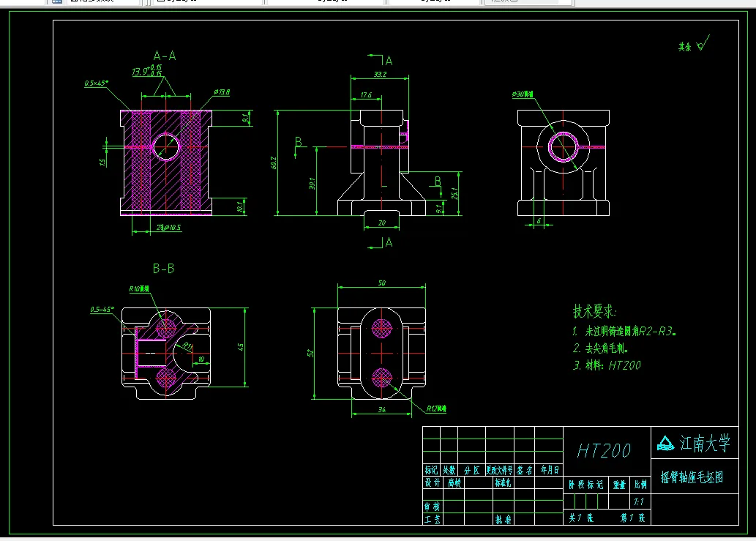The height and width of the screenshot is (541, 756).
Task: Click technical note 3 材料: HT200
Action: (607, 365)
